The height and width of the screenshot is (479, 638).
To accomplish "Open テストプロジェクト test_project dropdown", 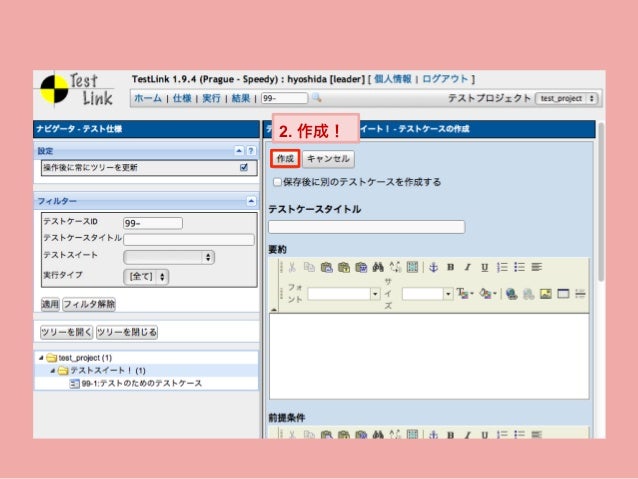I will (x=567, y=98).
